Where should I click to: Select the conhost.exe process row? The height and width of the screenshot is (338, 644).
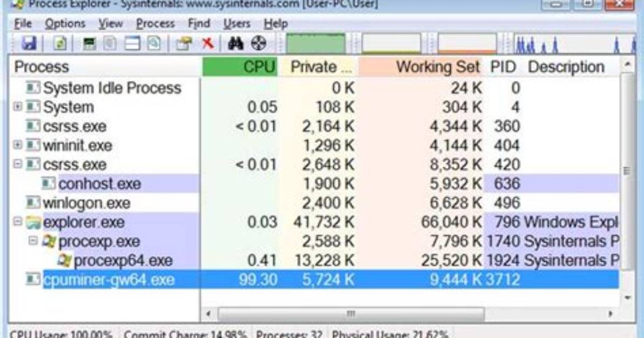pyautogui.click(x=314, y=184)
